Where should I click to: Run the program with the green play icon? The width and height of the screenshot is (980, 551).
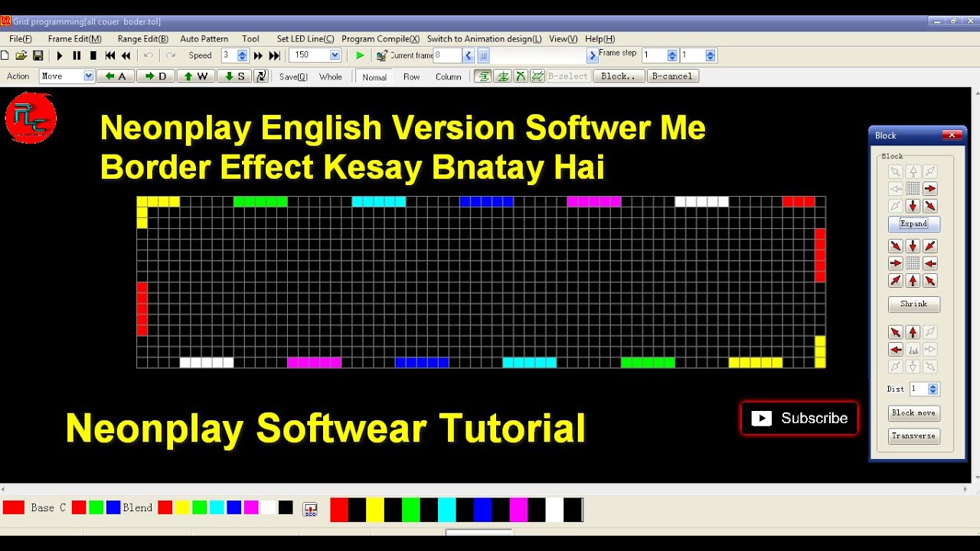[360, 55]
